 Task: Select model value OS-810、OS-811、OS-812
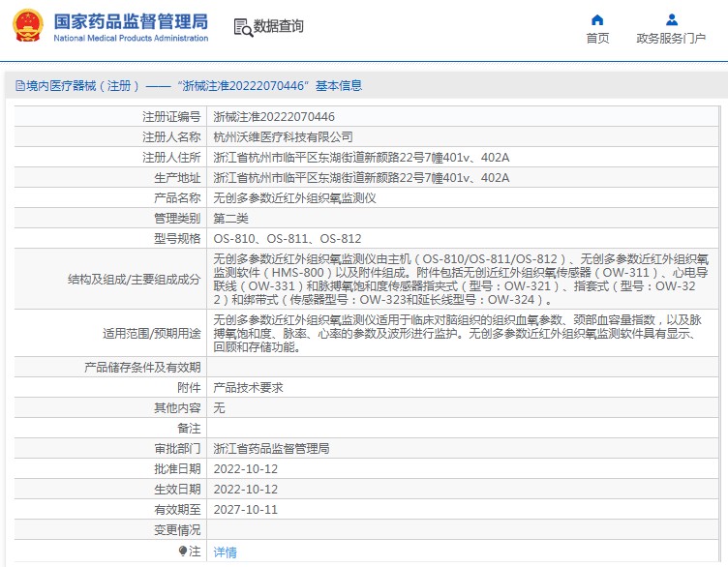pyautogui.click(x=288, y=238)
